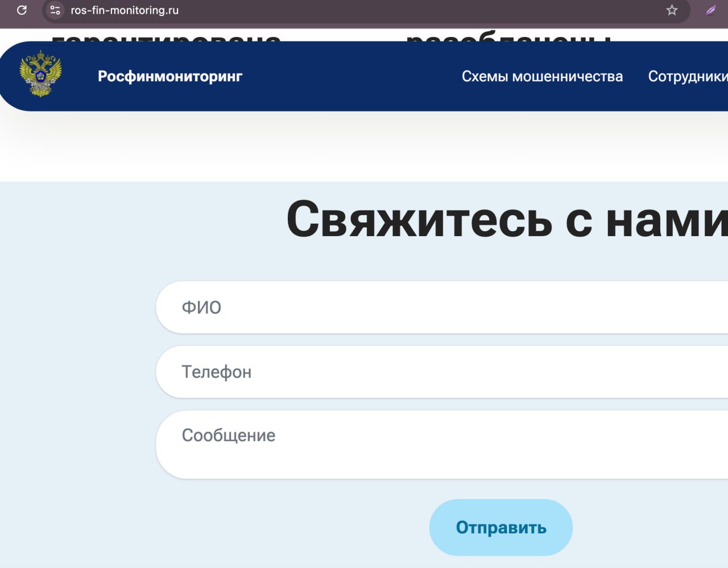The width and height of the screenshot is (728, 568).
Task: Click the Росфинмониторинг coat of arms emblem
Action: pyautogui.click(x=38, y=74)
